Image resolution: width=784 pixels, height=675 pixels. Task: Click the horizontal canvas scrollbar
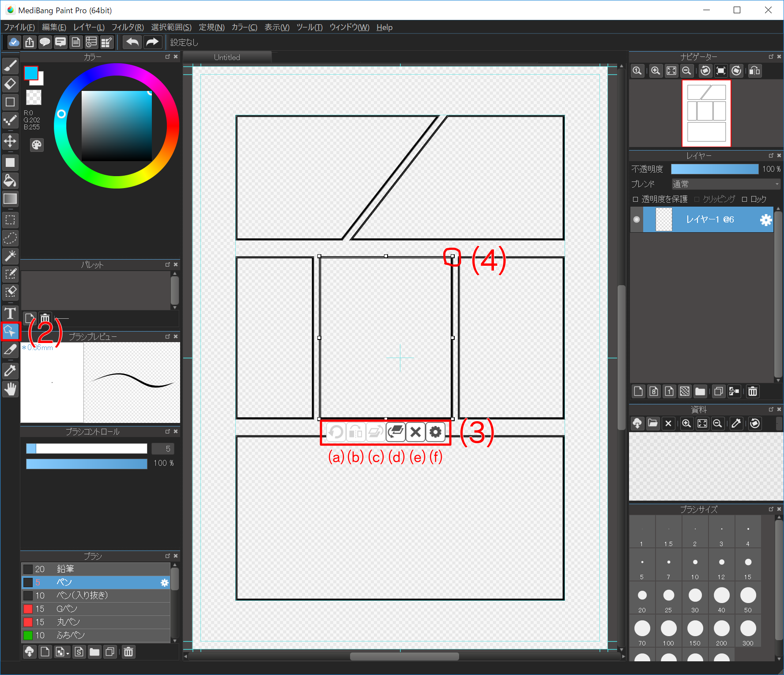click(404, 656)
